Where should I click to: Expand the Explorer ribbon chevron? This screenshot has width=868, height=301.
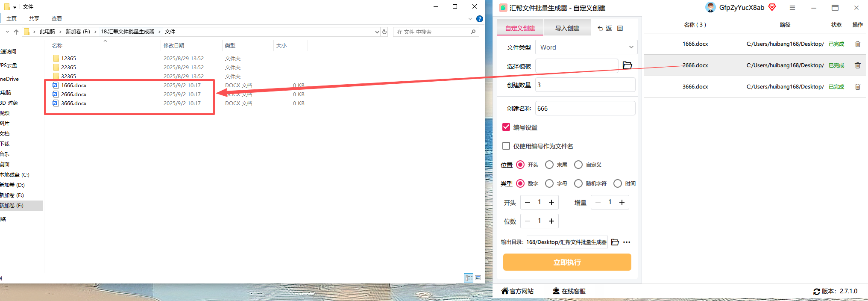coord(470,19)
